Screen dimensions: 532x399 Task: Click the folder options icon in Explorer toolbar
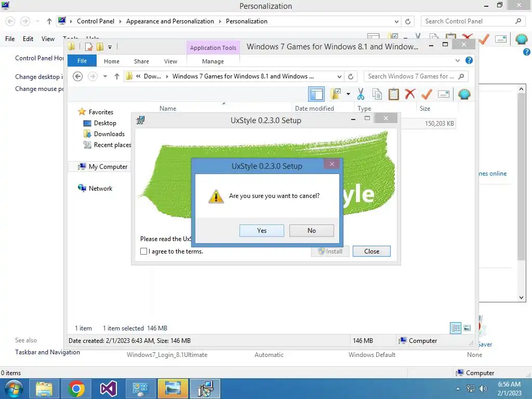pyautogui.click(x=336, y=94)
